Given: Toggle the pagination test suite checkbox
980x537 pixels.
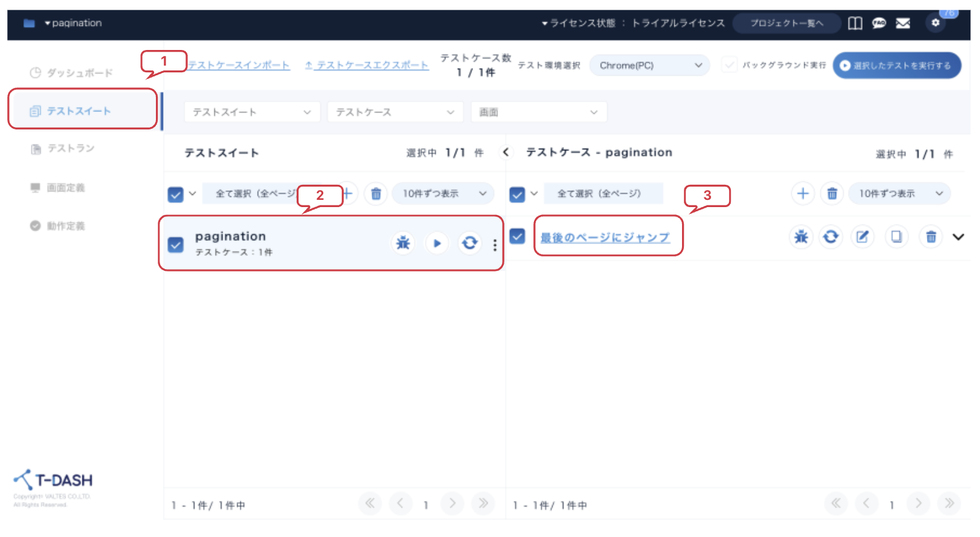Looking at the screenshot, I should coord(175,244).
